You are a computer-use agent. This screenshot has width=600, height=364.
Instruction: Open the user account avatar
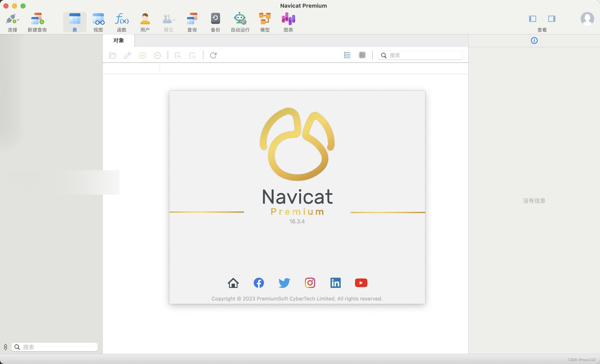pyautogui.click(x=587, y=19)
